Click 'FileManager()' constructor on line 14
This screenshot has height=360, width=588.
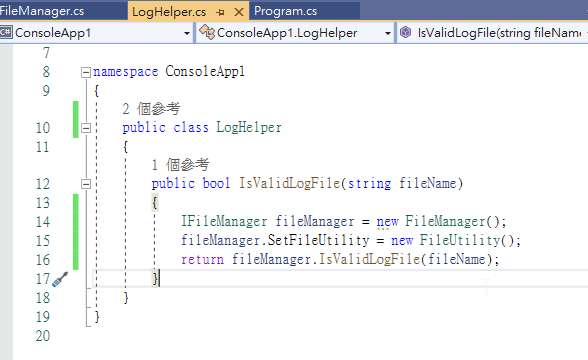(452, 221)
